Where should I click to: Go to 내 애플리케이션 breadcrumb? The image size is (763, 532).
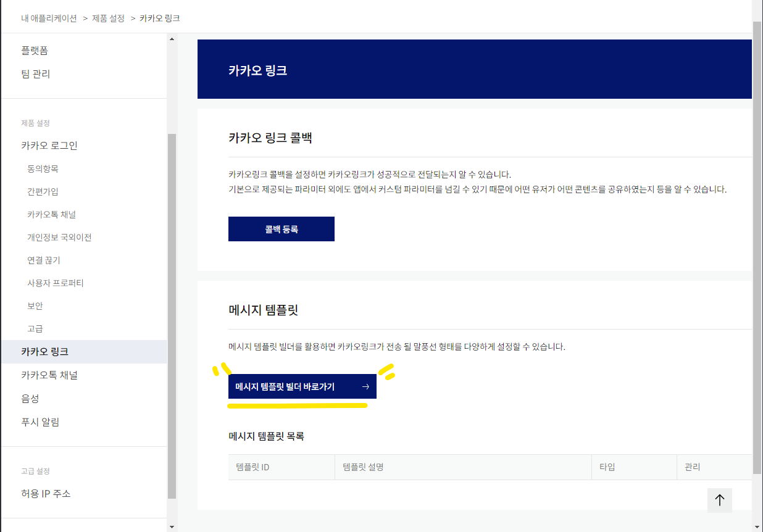pyautogui.click(x=49, y=19)
